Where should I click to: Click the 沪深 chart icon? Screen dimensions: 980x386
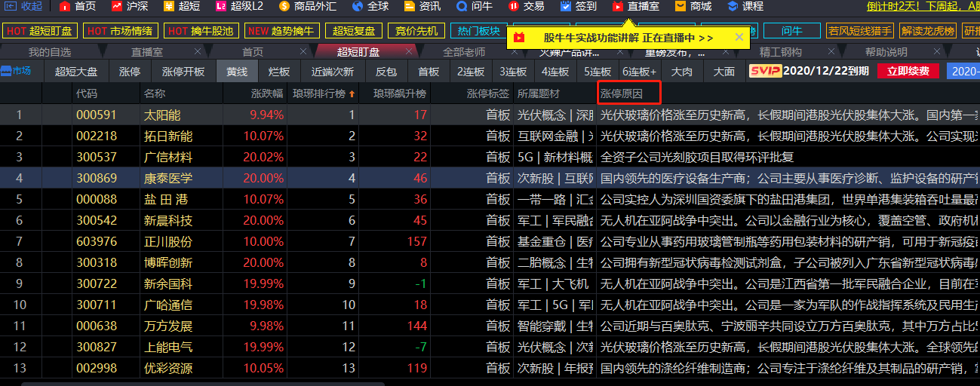(117, 6)
